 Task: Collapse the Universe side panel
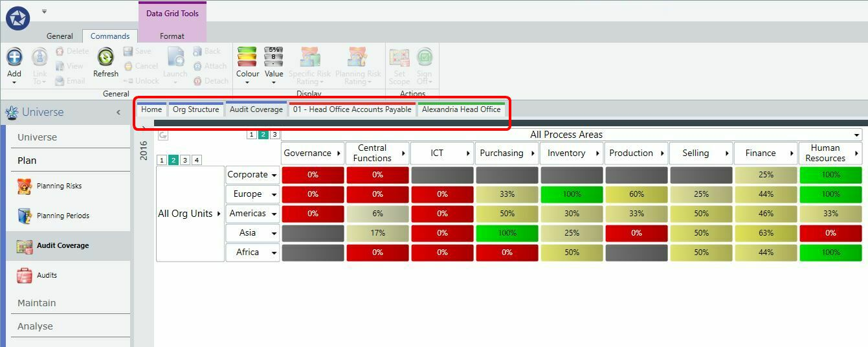click(118, 113)
